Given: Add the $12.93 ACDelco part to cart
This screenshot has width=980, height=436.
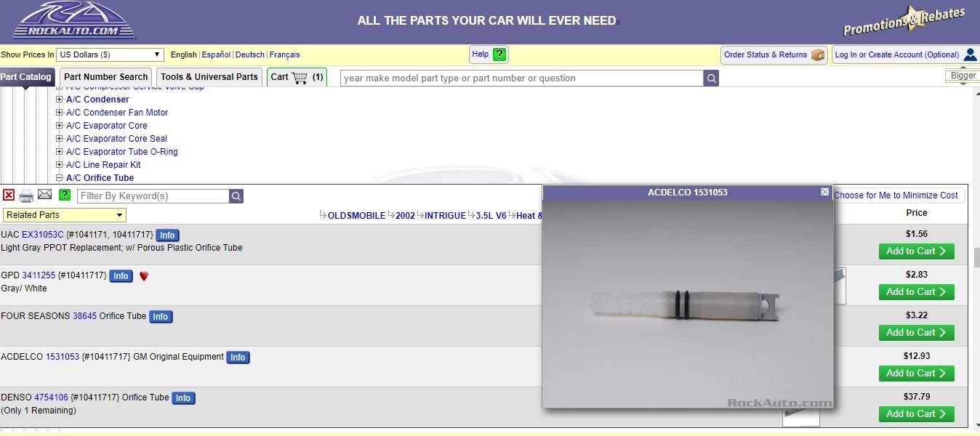Looking at the screenshot, I should pos(916,374).
